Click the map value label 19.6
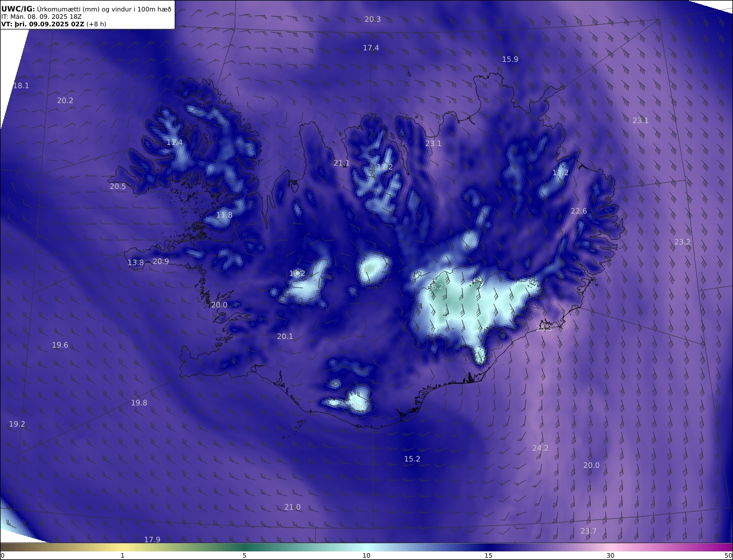Screen dimensions: 733x560 coord(60,345)
